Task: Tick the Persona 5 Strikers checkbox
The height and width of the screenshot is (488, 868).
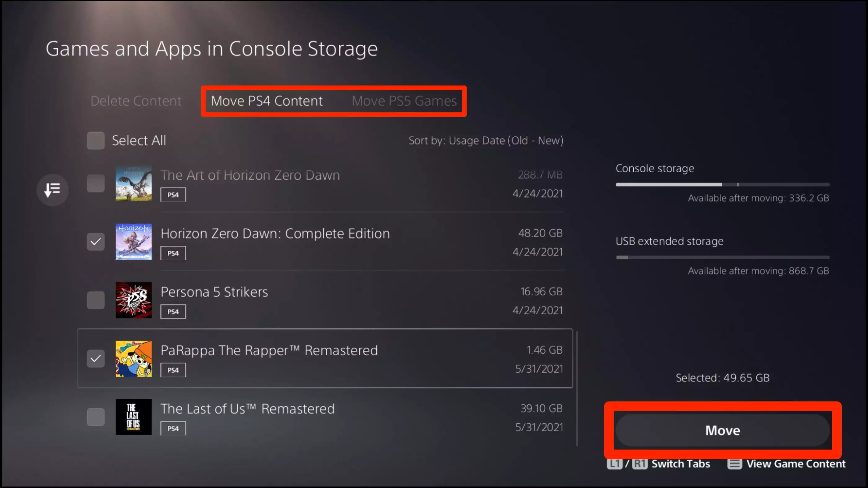Action: 96,300
